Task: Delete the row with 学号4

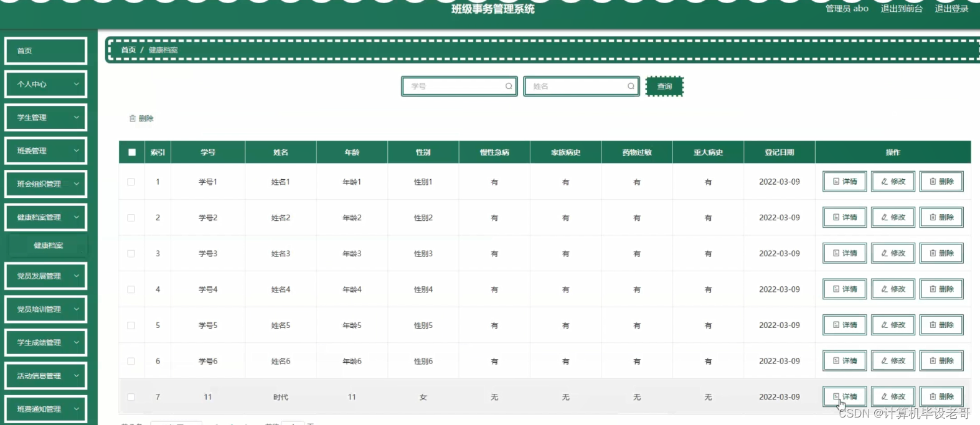Action: [x=941, y=289]
